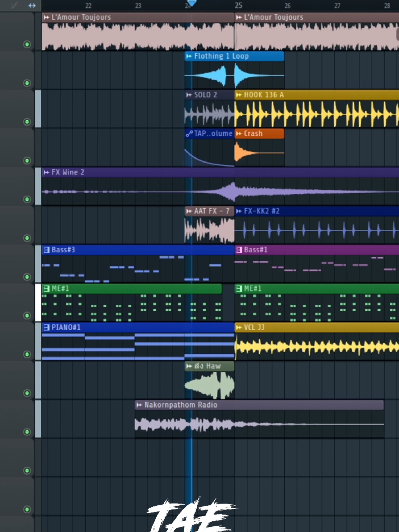Image resolution: width=399 pixels, height=532 pixels.
Task: Mute the L'Amour Toujours track
Action: click(27, 44)
